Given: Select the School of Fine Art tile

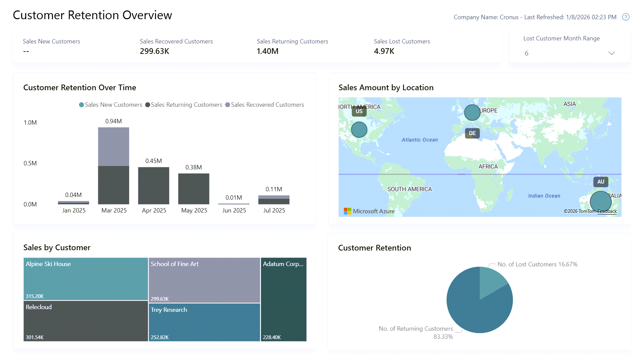Looking at the screenshot, I should click(x=204, y=280).
